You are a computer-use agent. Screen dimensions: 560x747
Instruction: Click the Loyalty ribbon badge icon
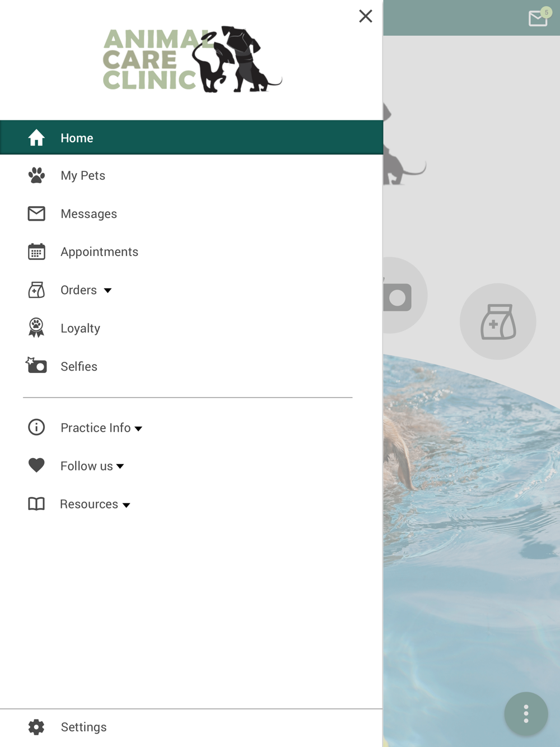[36, 328]
